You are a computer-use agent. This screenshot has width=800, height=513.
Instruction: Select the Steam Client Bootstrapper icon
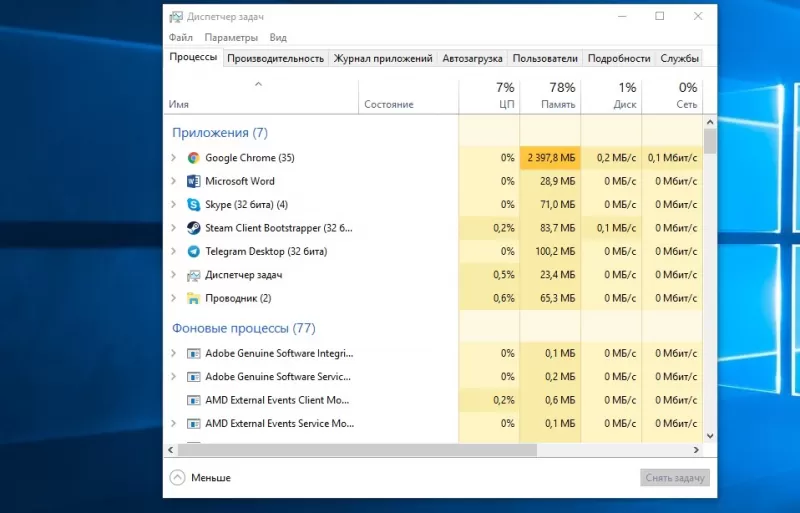tap(194, 228)
